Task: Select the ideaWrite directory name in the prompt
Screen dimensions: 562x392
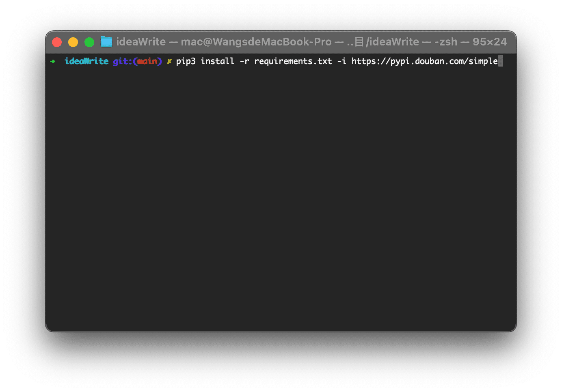Action: [x=86, y=61]
